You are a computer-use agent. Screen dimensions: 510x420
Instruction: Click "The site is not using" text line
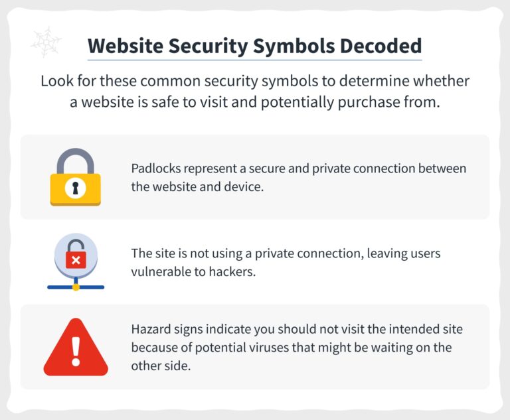191,254
